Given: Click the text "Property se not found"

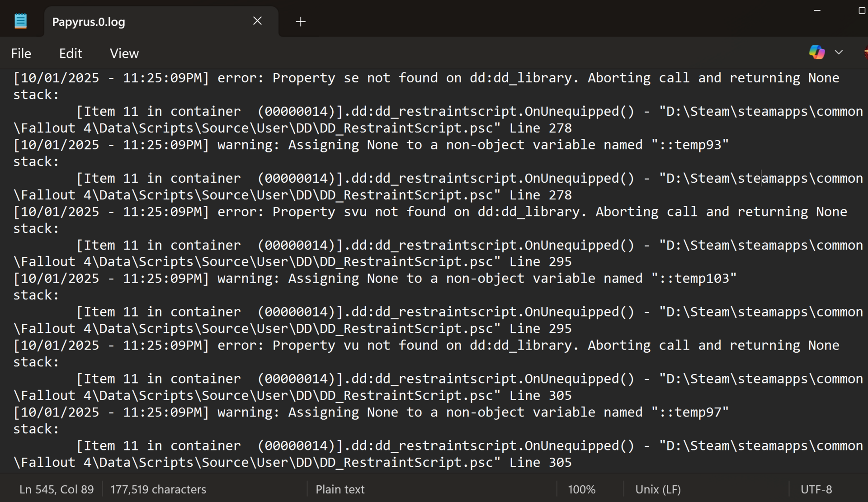Looking at the screenshot, I should [x=355, y=78].
